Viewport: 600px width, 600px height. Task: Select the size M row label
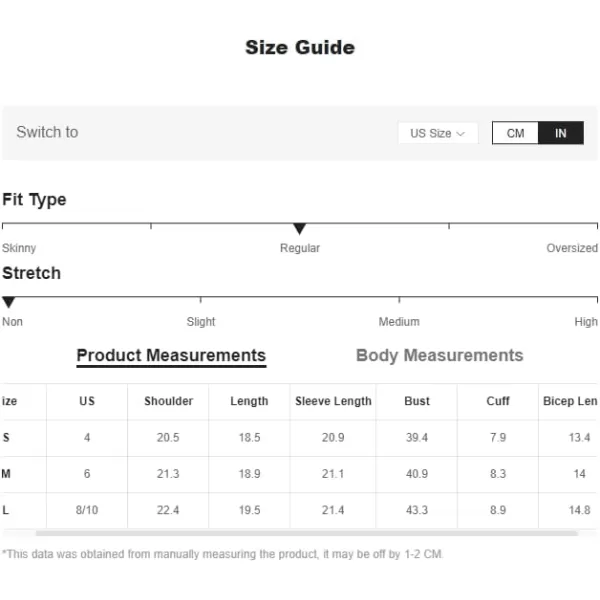click(x=6, y=474)
